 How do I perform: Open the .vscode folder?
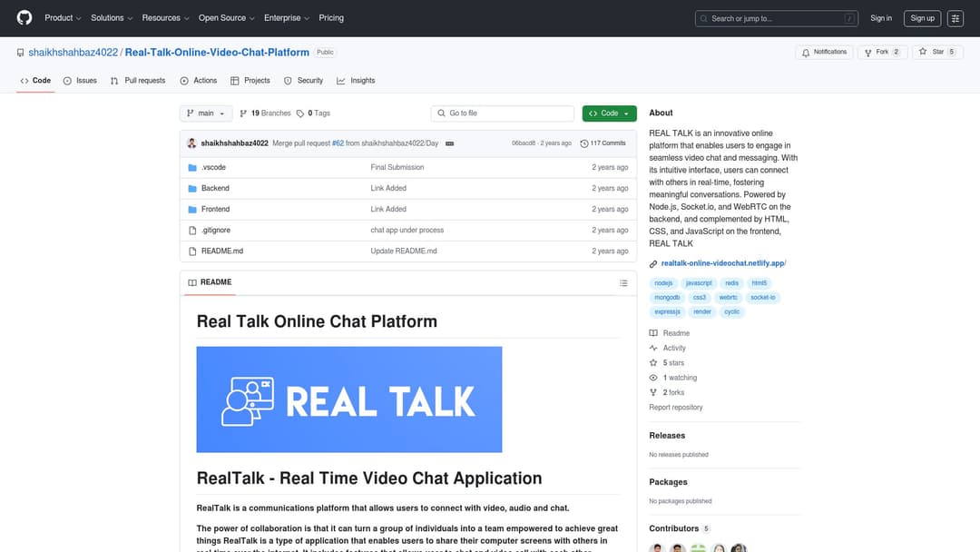[214, 168]
